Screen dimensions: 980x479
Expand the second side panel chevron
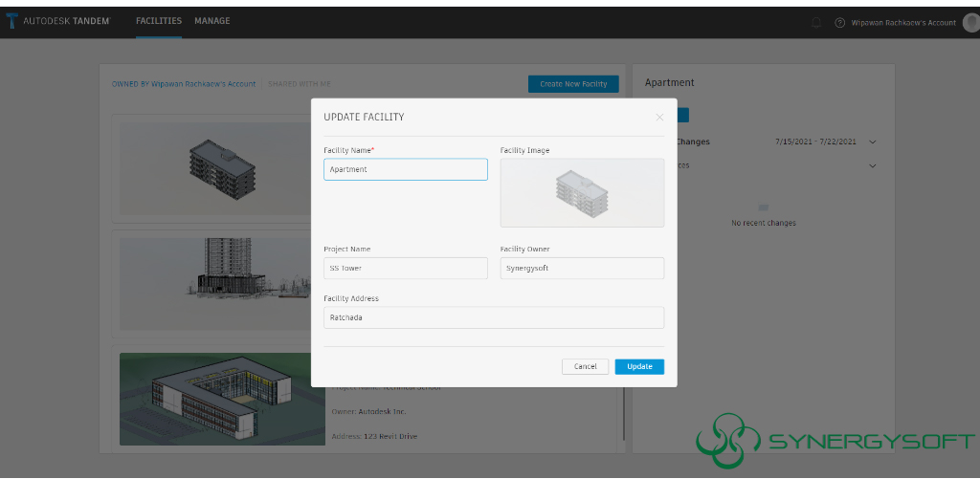coord(873,166)
